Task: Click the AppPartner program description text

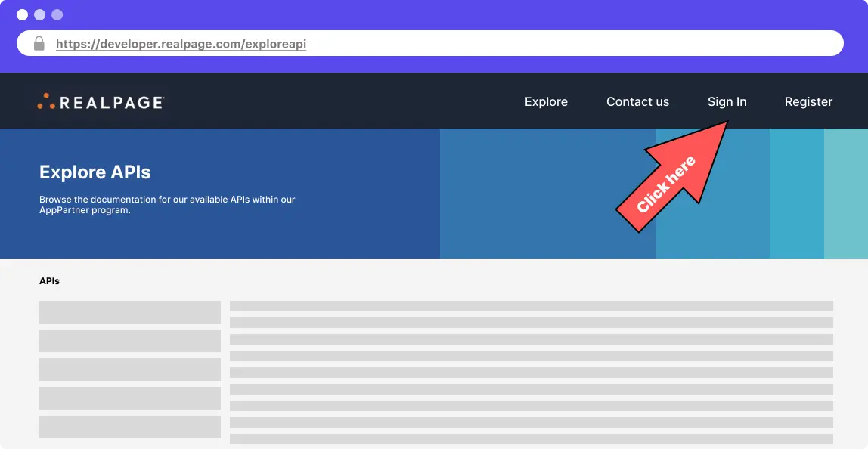Action: [x=167, y=205]
